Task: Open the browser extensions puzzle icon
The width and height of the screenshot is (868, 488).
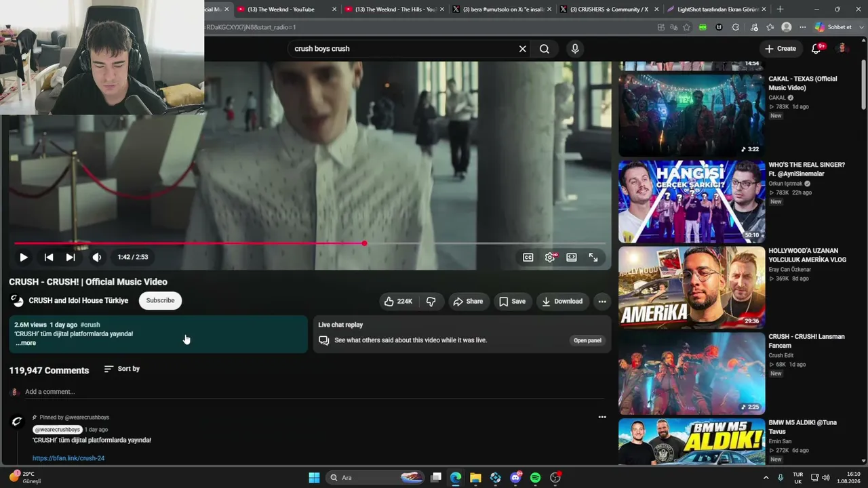Action: coord(736,27)
